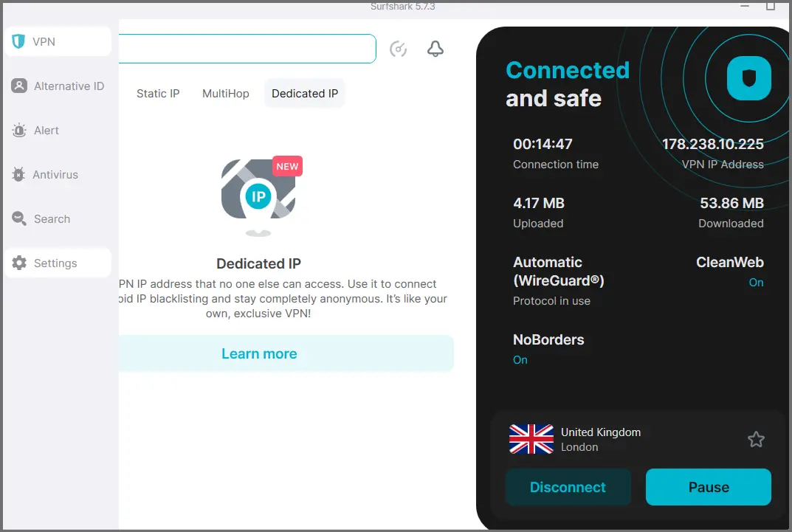This screenshot has width=792, height=532.
Task: Click the speed test gauge icon
Action: tap(399, 49)
